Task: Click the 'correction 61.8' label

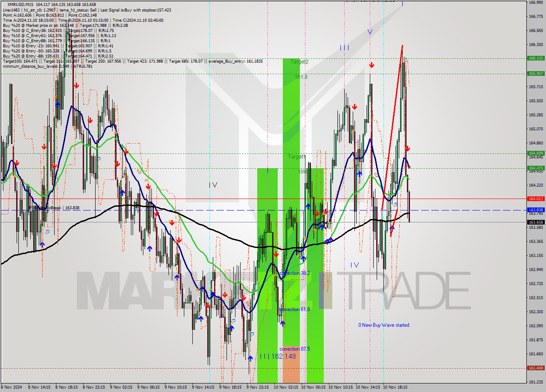Action: [295, 309]
